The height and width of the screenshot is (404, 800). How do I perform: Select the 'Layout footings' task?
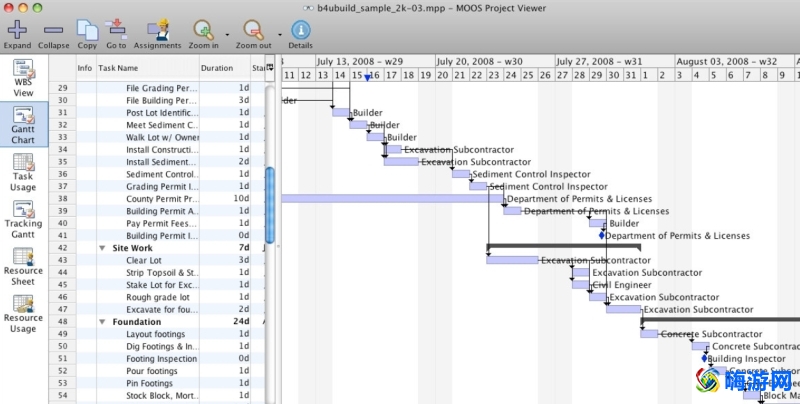coord(156,334)
